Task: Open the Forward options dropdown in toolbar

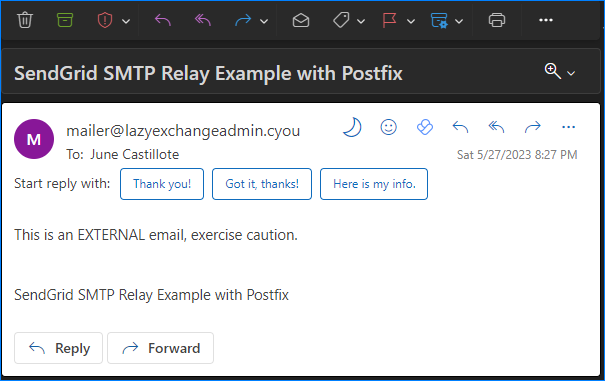Action: pyautogui.click(x=264, y=21)
